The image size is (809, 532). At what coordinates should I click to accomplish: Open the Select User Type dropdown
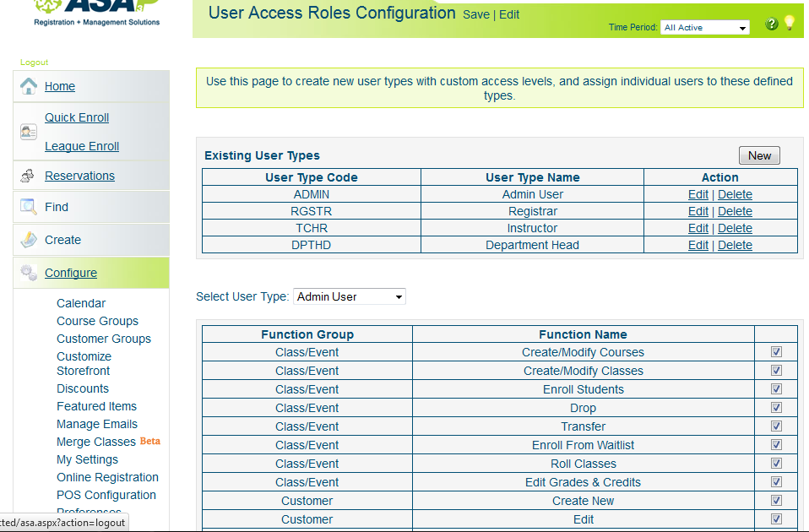tap(350, 296)
